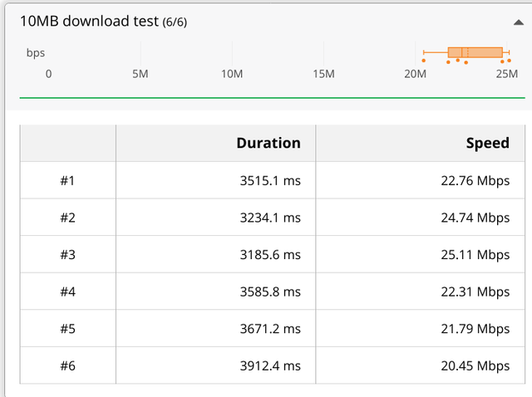Click the 25M axis label
Viewport: 532px width, 397px height.
coord(507,74)
